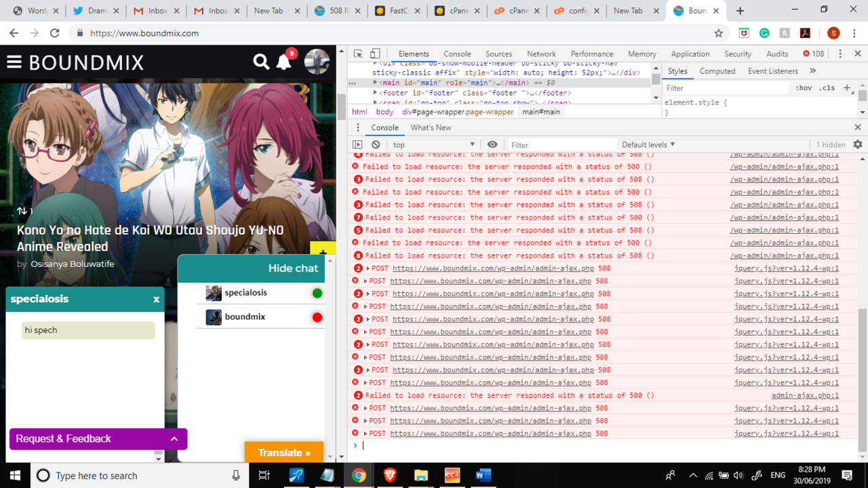868x488 pixels.
Task: Open the notifications bell with 9 badge
Action: click(285, 61)
